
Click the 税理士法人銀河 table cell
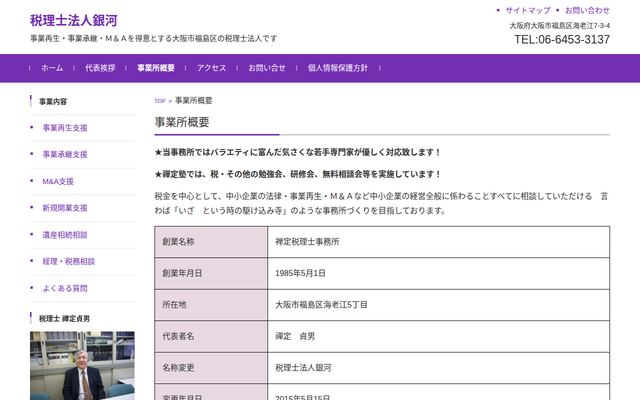(x=439, y=368)
